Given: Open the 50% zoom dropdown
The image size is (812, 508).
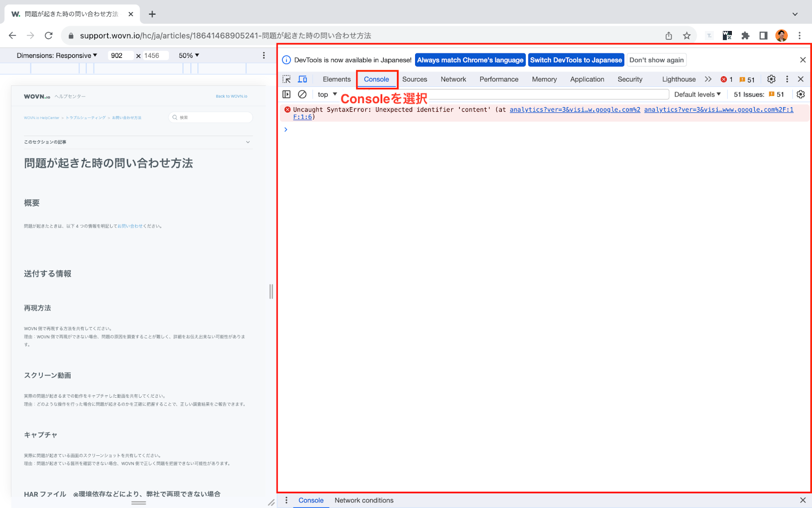Looking at the screenshot, I should [x=189, y=55].
